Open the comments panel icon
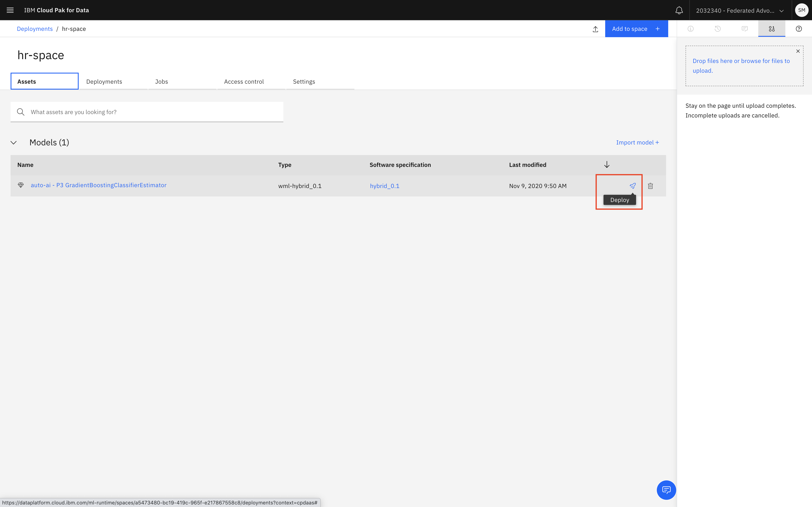This screenshot has height=507, width=812. (745, 29)
